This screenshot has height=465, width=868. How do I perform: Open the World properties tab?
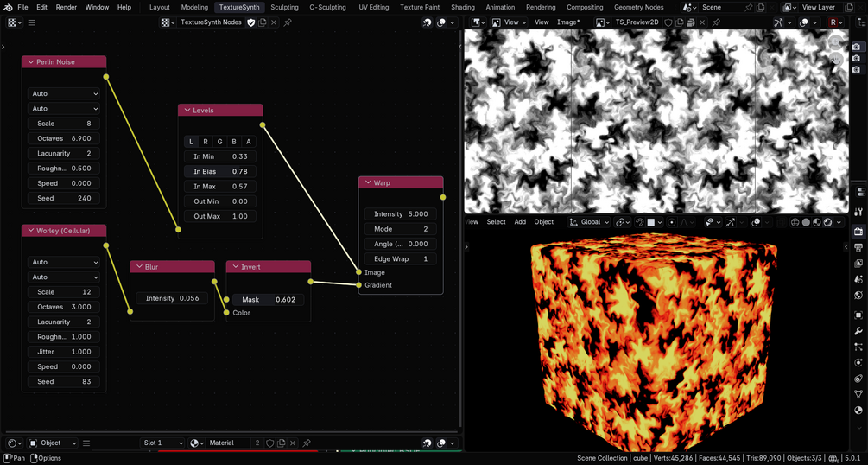click(858, 295)
